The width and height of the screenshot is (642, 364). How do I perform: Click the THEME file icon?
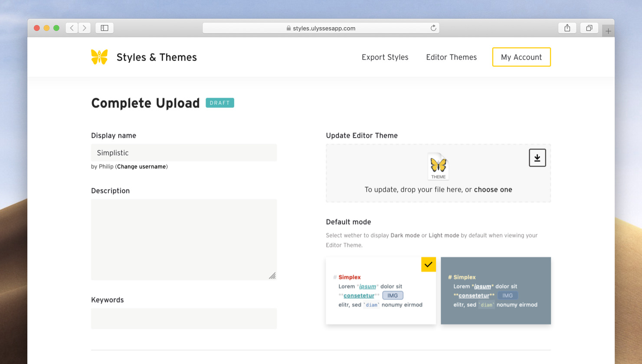(x=438, y=166)
